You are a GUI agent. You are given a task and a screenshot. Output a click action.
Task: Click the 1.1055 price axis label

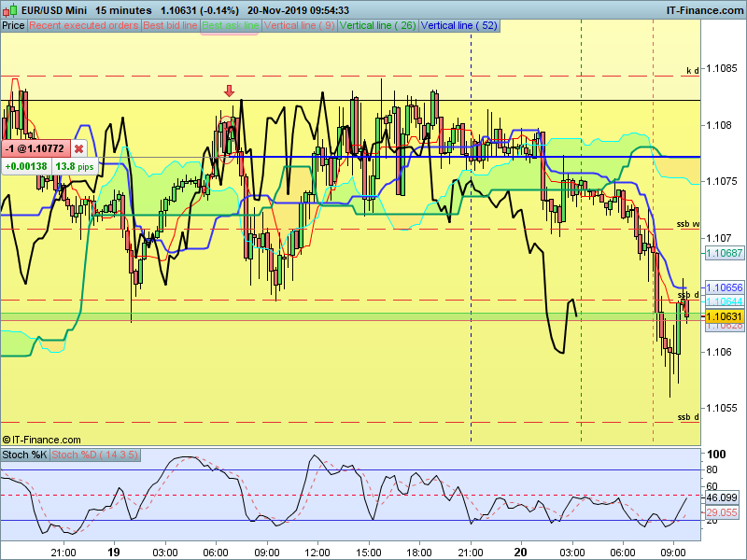[721, 408]
